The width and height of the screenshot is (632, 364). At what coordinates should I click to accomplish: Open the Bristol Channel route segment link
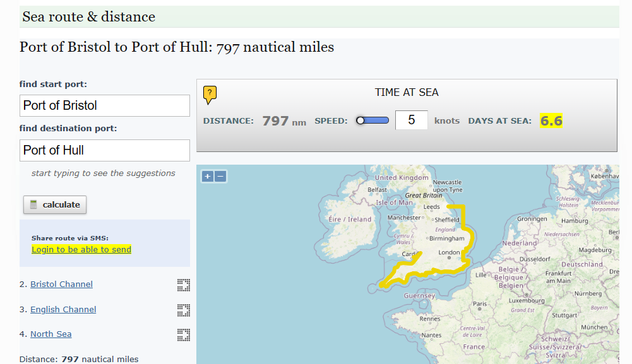point(61,284)
